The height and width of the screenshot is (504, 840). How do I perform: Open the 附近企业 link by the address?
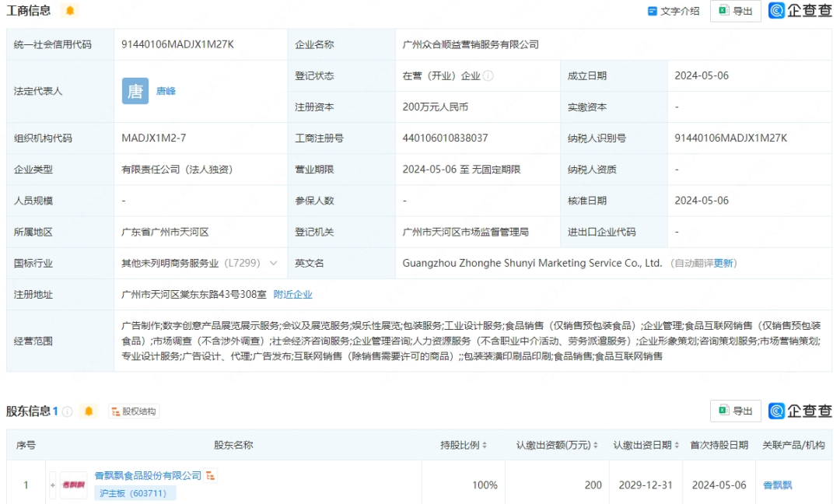(292, 294)
